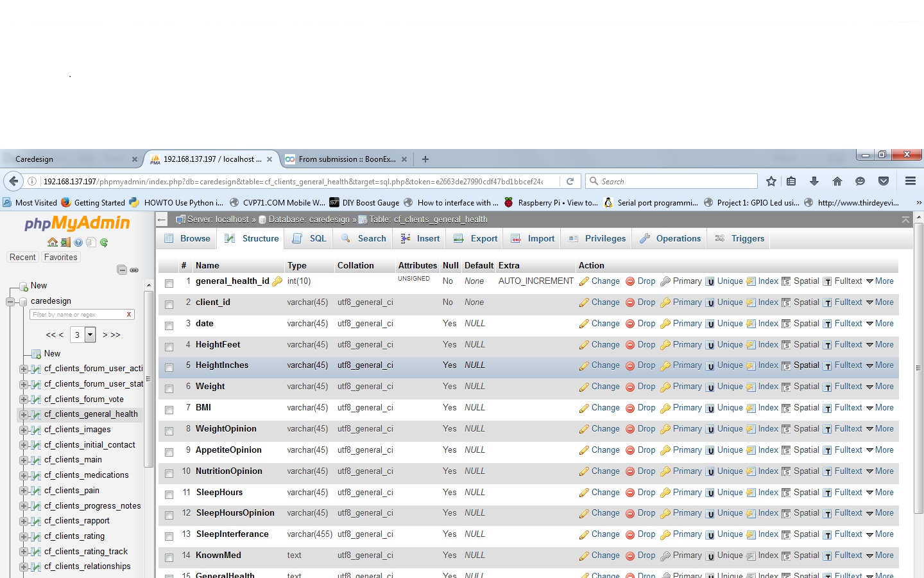Select the SleepHours row checkbox
This screenshot has width=924, height=578.
coord(169,495)
